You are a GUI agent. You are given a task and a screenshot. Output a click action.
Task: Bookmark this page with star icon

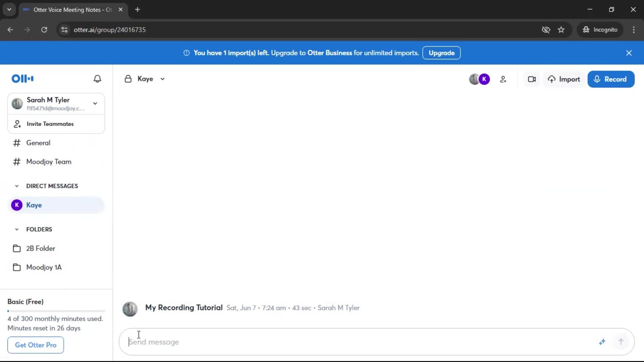[561, 30]
